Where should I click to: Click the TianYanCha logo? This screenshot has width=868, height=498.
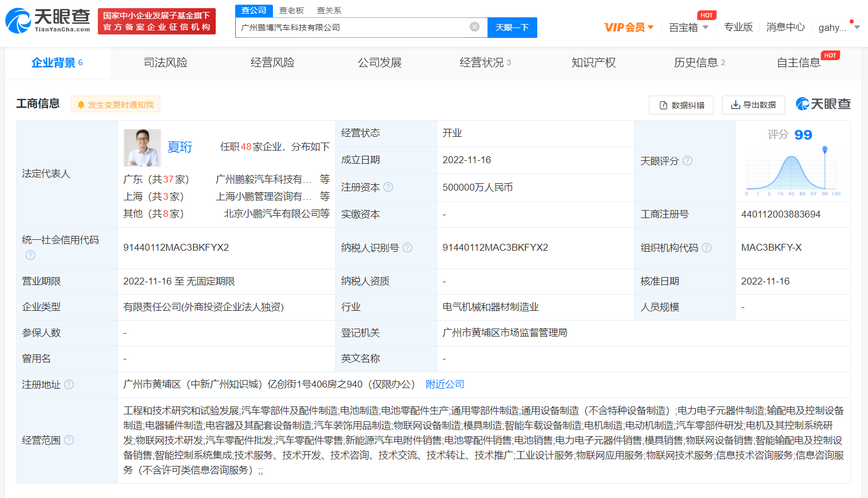click(47, 21)
